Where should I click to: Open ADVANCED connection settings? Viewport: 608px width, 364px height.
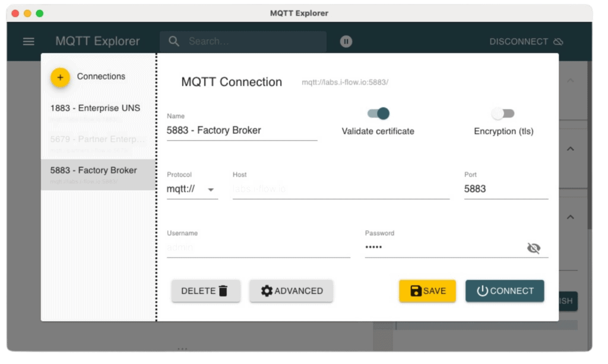pos(291,291)
